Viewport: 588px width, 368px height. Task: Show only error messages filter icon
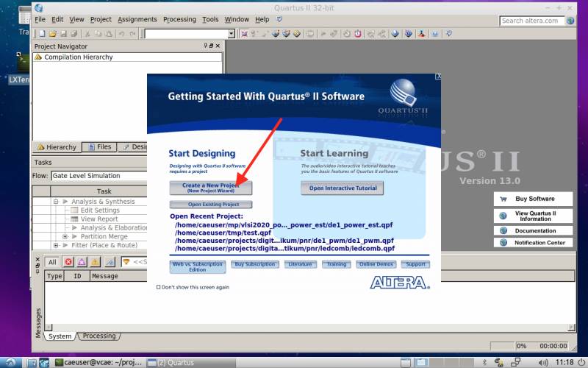point(68,262)
